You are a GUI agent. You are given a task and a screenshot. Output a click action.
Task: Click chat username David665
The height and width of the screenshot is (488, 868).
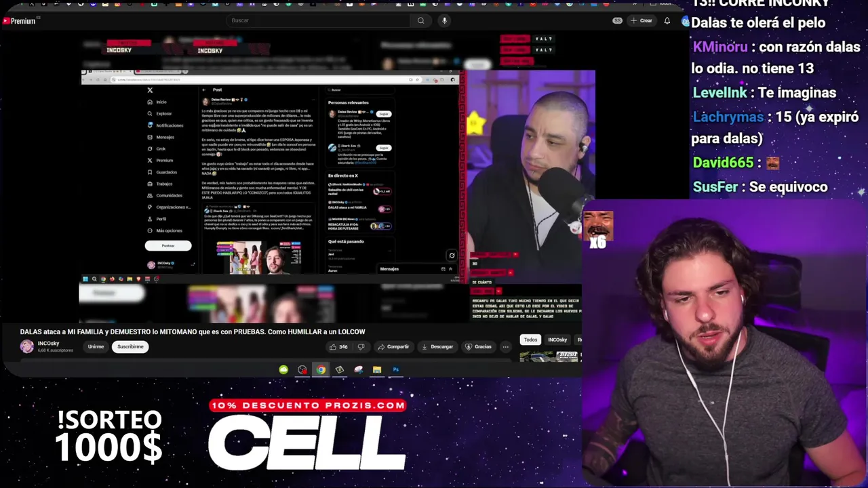pos(723,163)
